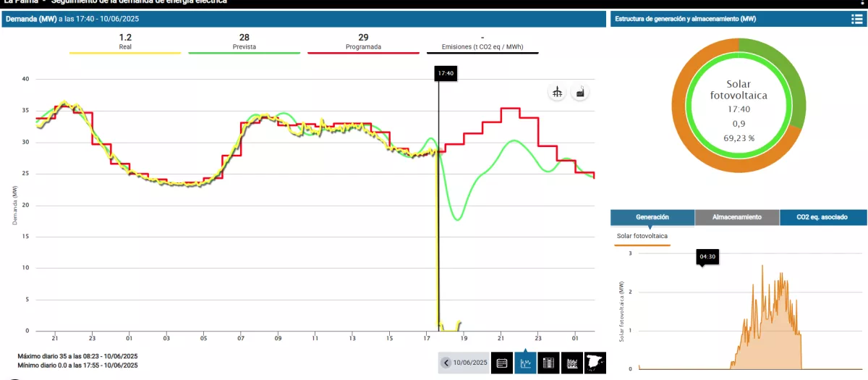
Task: Click the Real value 1.2
Action: pyautogui.click(x=125, y=37)
